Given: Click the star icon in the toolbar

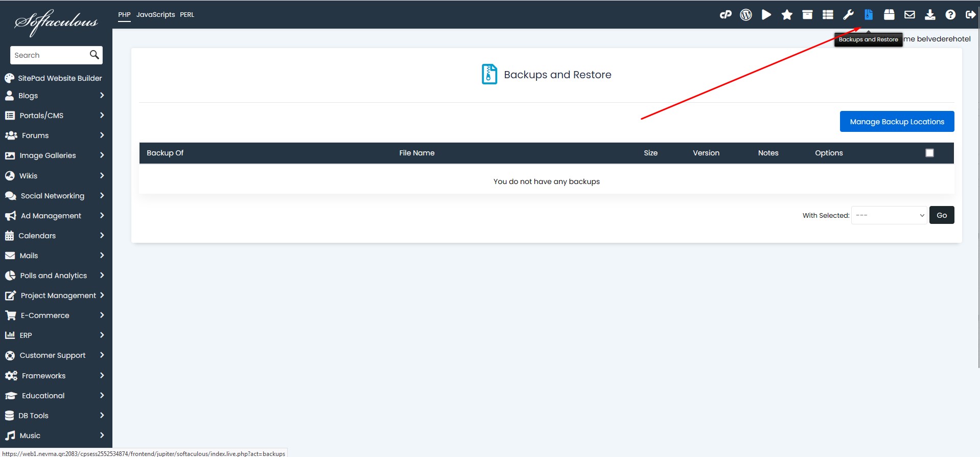Looking at the screenshot, I should tap(787, 15).
